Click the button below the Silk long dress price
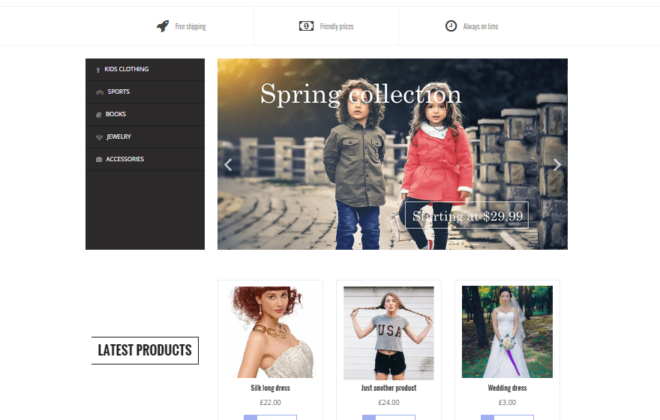The image size is (660, 420). 270,417
